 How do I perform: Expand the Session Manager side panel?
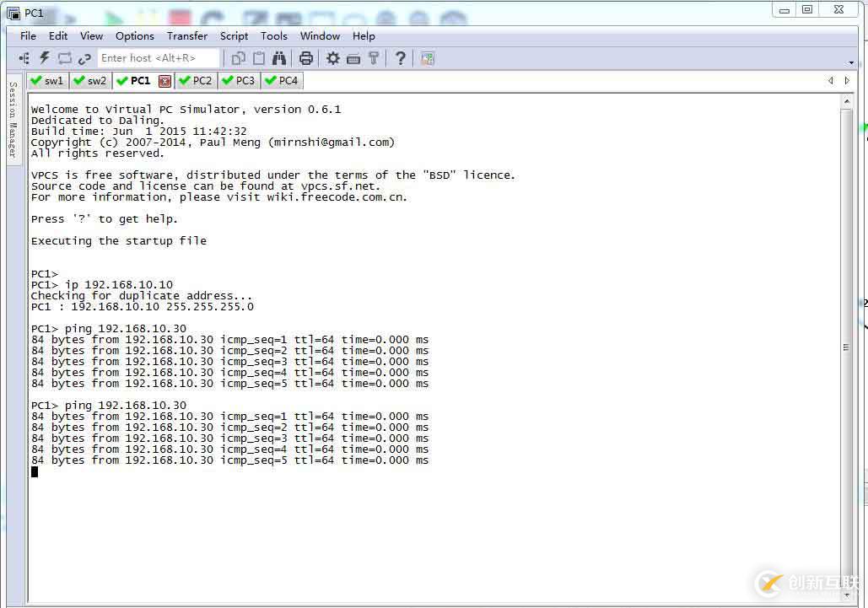pyautogui.click(x=13, y=119)
